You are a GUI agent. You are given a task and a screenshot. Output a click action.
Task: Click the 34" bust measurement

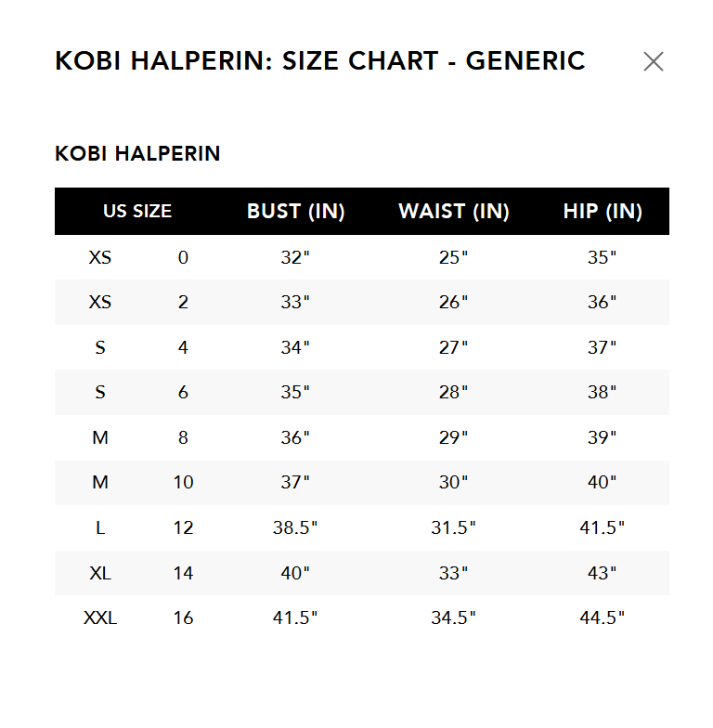click(x=295, y=347)
